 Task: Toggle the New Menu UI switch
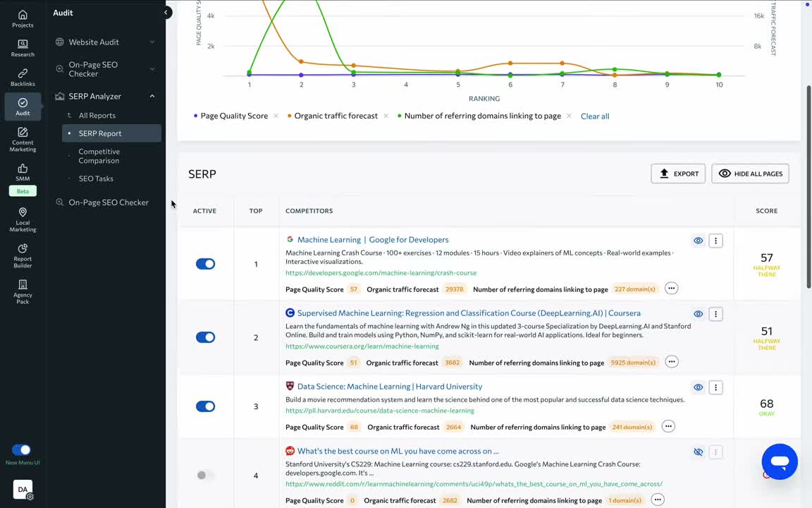21,449
